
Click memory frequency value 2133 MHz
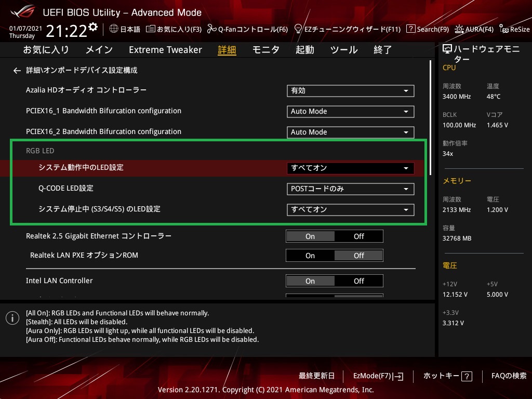click(457, 210)
